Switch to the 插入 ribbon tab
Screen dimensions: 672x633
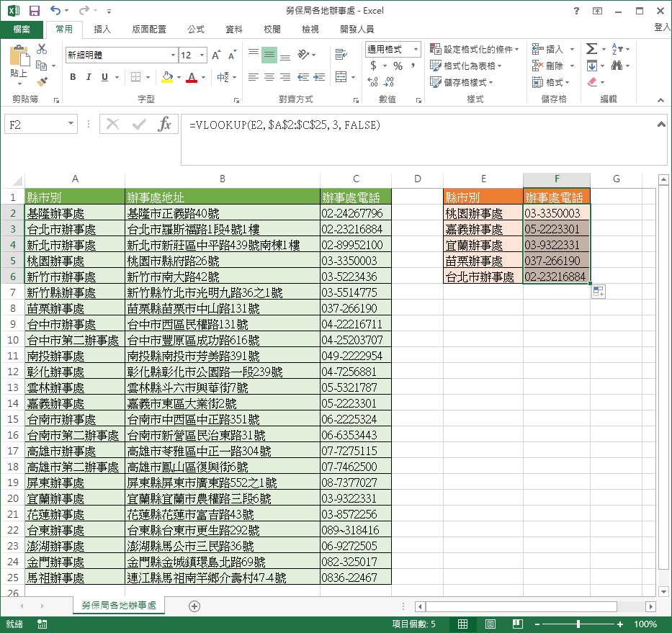102,30
